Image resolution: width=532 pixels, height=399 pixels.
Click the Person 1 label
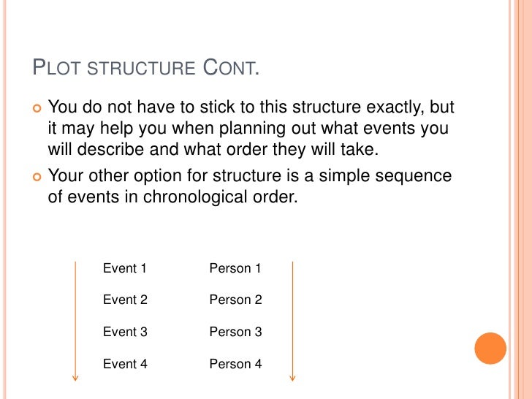coord(235,268)
